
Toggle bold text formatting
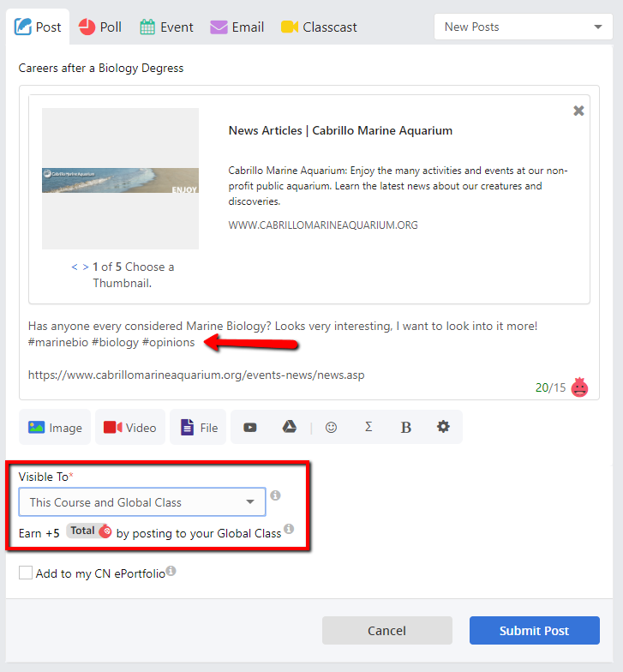tap(406, 427)
